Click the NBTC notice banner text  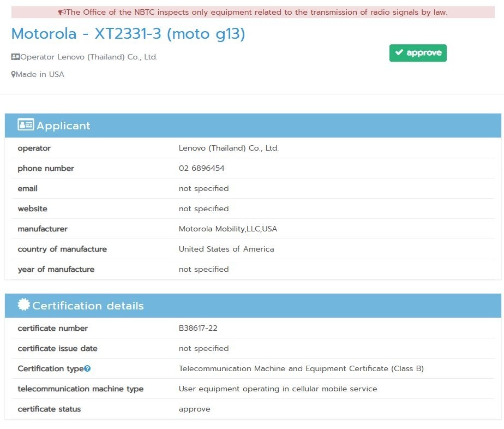tap(256, 13)
